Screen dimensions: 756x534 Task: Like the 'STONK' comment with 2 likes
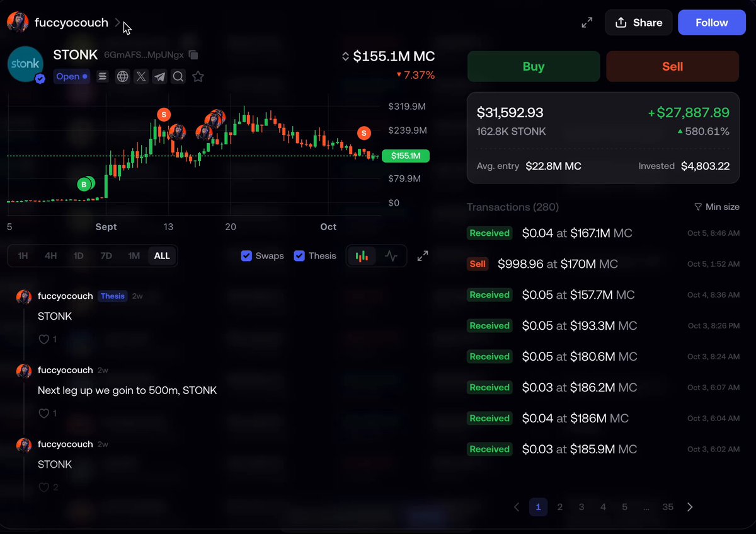click(44, 487)
